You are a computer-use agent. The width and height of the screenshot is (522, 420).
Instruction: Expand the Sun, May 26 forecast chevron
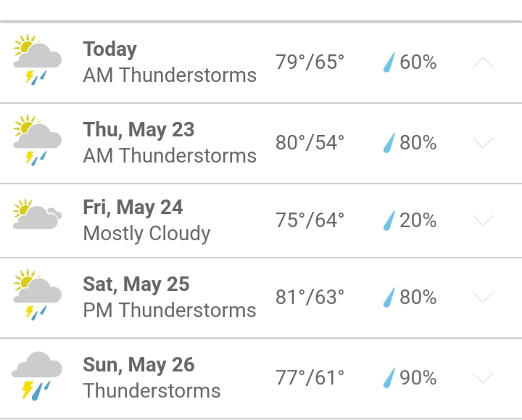pyautogui.click(x=483, y=378)
